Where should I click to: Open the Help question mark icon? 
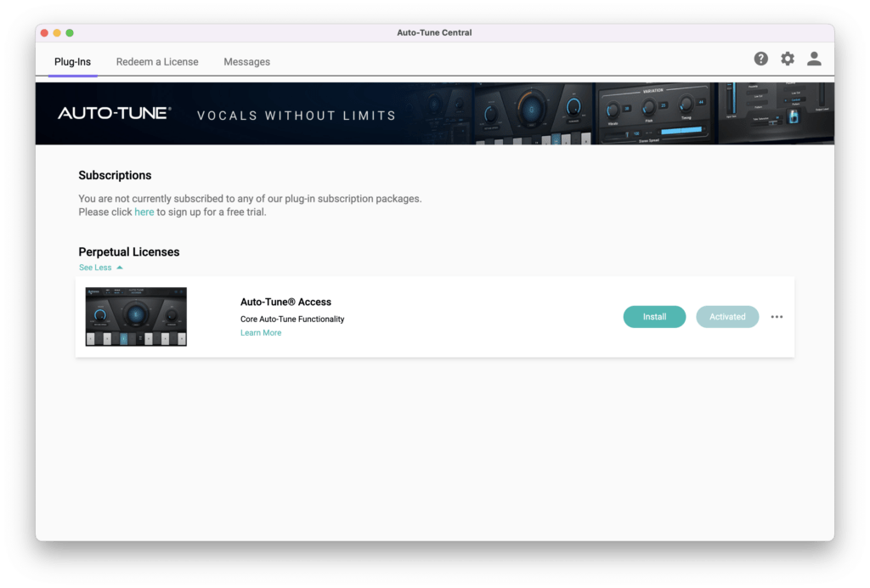(760, 59)
